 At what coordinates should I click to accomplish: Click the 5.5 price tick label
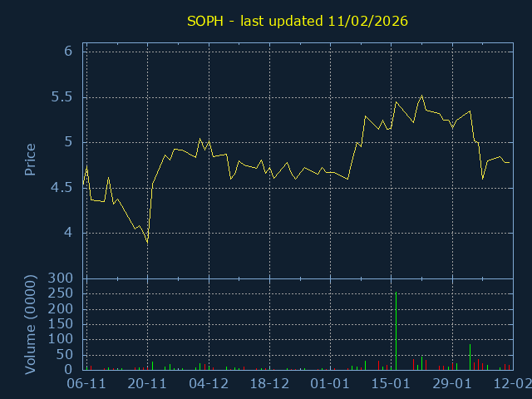(63, 97)
